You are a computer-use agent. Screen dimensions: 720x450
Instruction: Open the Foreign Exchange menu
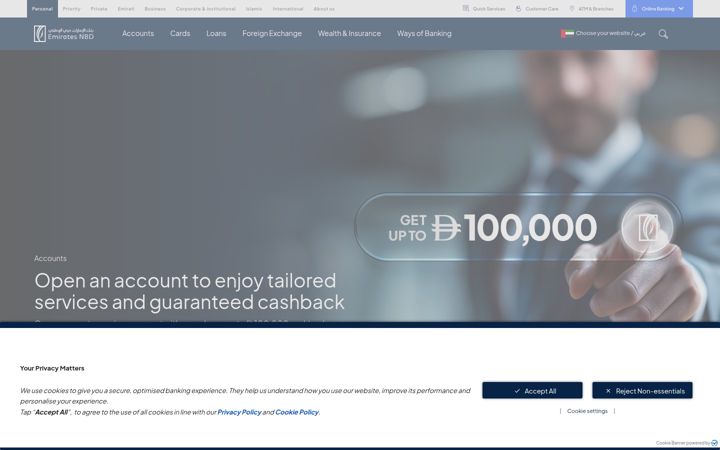[272, 34]
